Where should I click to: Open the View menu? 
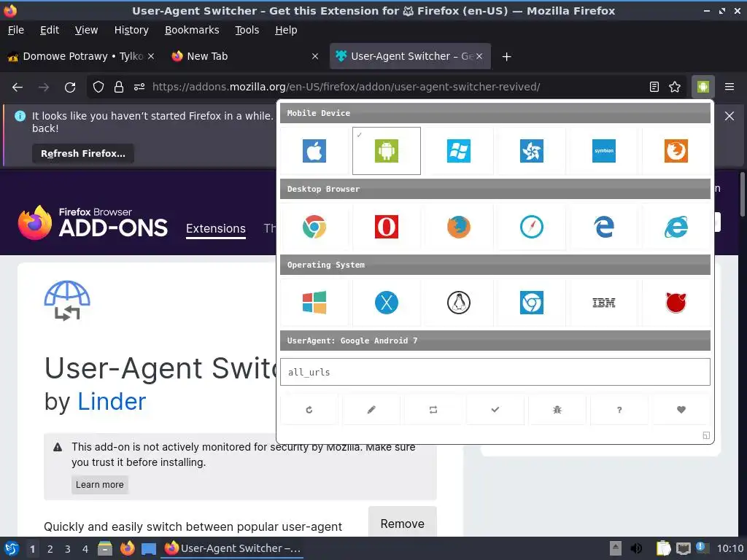86,30
